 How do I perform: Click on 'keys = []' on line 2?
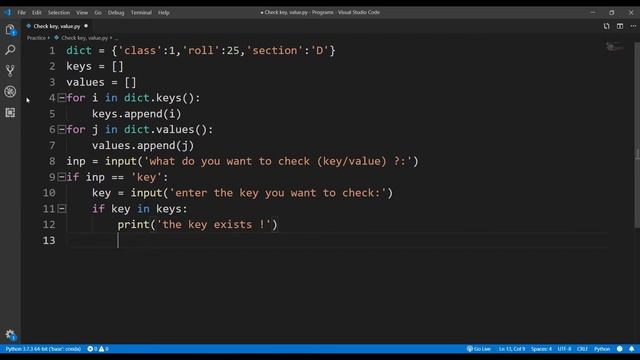point(95,67)
